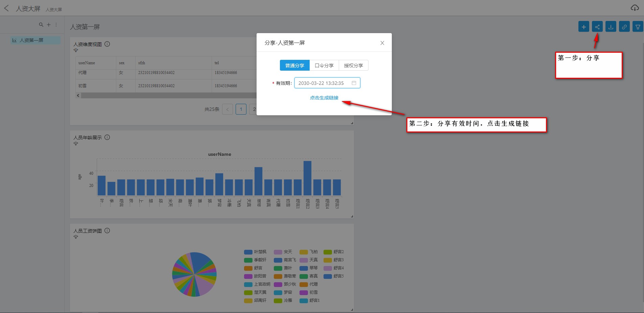Toggle 叶楚枫 legend swatch in pie chart
644x313 pixels.
pos(248,252)
